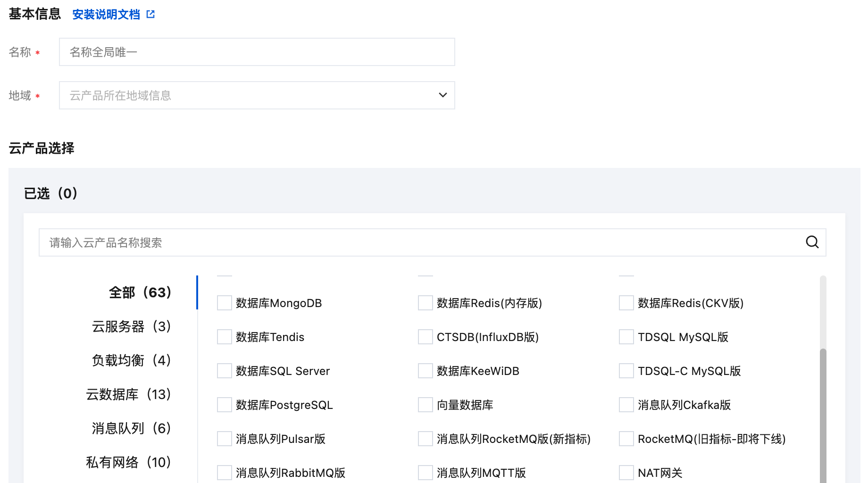Expand the 地域 dropdown arrow

coord(442,95)
